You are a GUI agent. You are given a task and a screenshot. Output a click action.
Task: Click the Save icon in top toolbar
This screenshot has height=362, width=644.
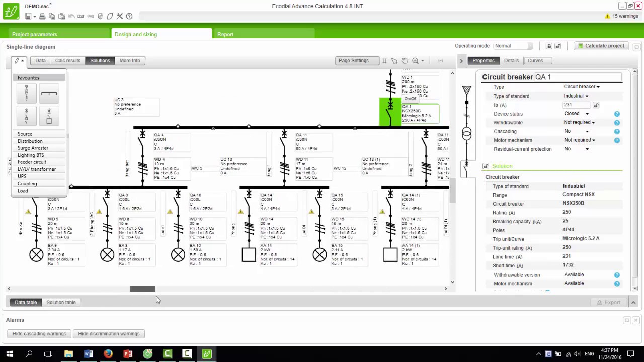click(28, 16)
